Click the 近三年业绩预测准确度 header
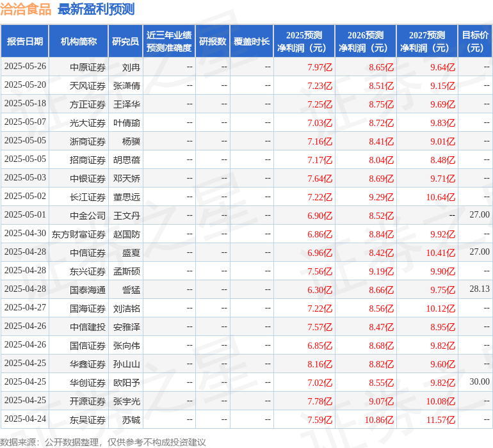 (x=169, y=42)
